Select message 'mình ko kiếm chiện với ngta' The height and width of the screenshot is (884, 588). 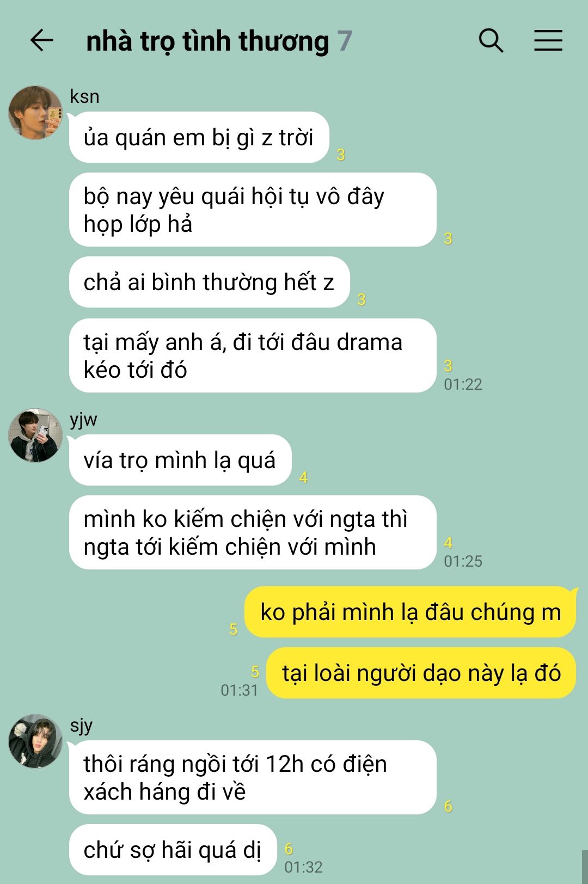pyautogui.click(x=253, y=532)
